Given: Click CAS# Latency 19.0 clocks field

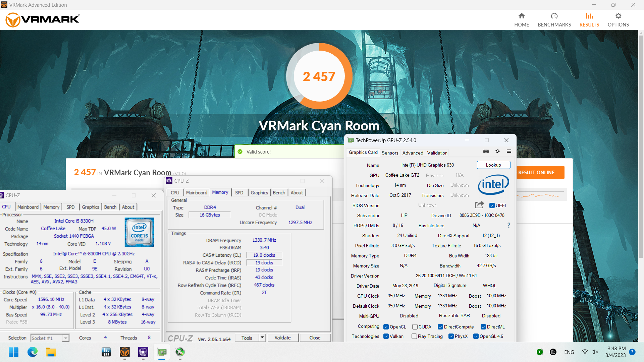Looking at the screenshot, I should pos(264,255).
